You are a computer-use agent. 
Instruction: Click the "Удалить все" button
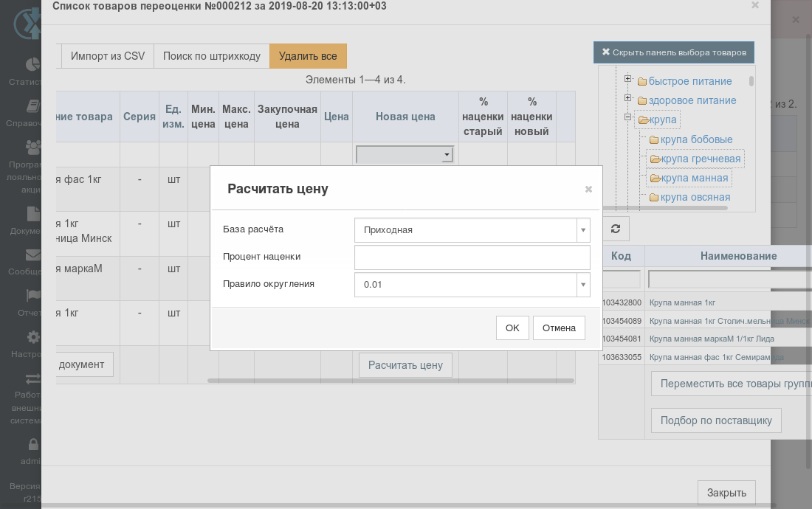click(x=308, y=56)
